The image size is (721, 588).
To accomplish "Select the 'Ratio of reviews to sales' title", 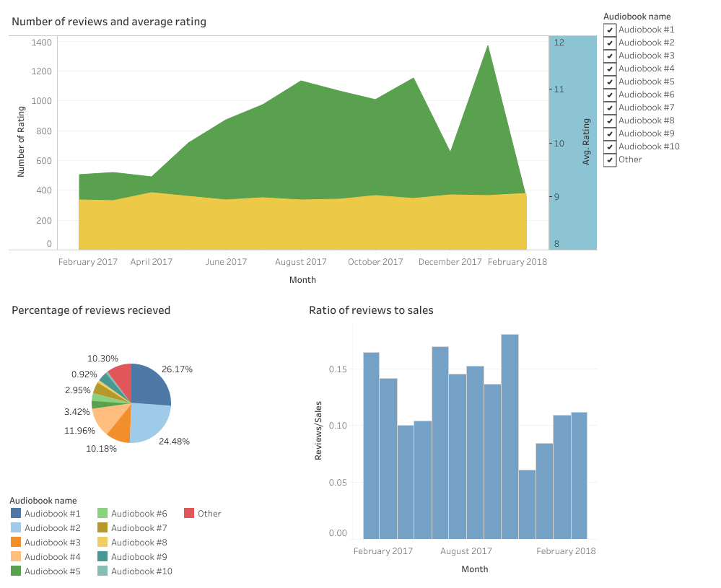I will [x=371, y=310].
